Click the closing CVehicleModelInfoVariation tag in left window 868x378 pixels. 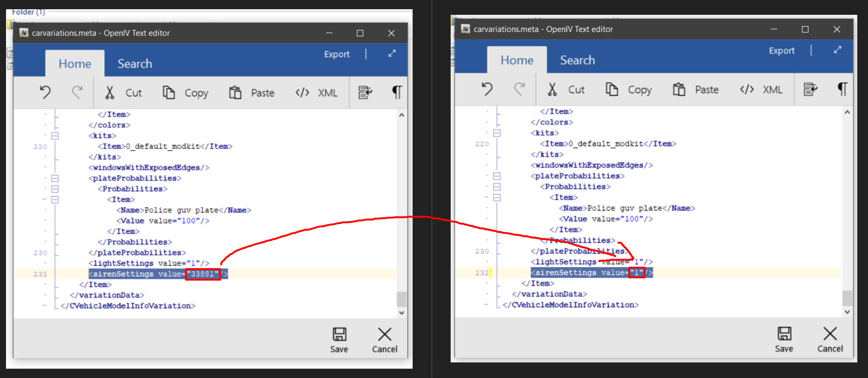[x=128, y=306]
